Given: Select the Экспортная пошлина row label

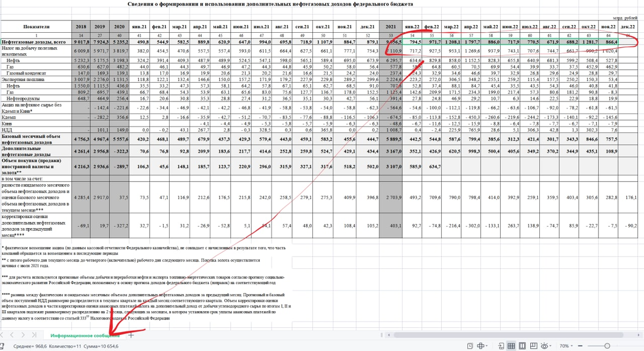Looking at the screenshot, I should 35,78.
